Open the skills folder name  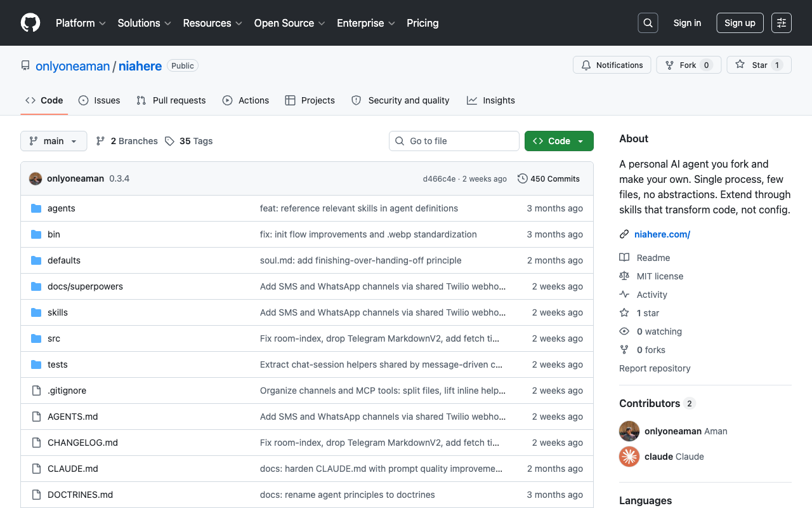point(58,312)
